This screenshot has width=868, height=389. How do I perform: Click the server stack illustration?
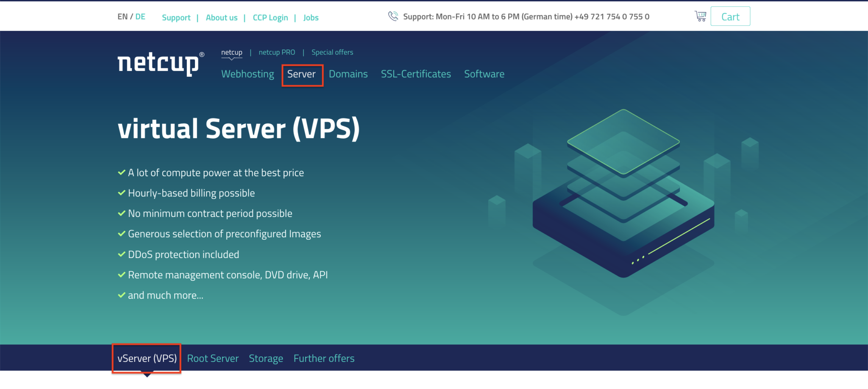pyautogui.click(x=623, y=193)
